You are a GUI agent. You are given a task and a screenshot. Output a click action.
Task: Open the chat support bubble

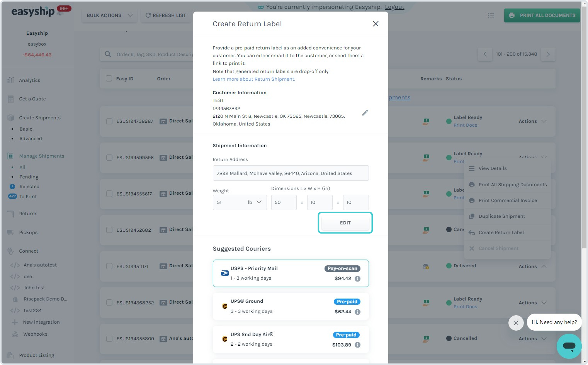pyautogui.click(x=569, y=346)
